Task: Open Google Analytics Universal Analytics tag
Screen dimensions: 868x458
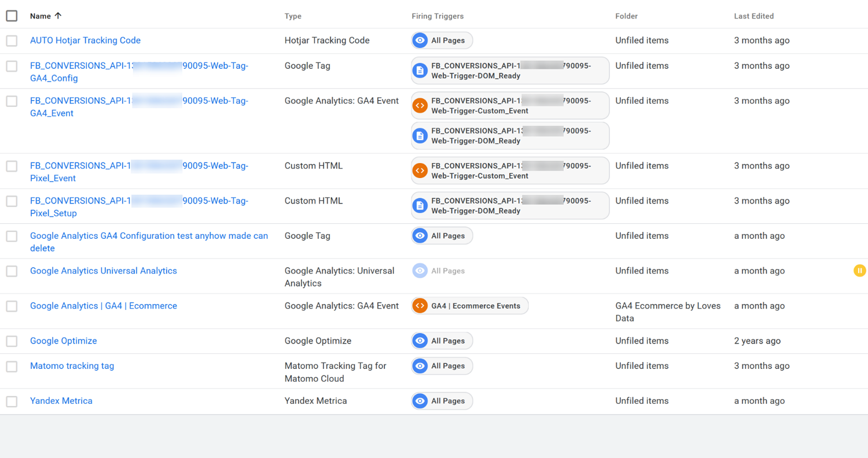Action: coord(104,271)
